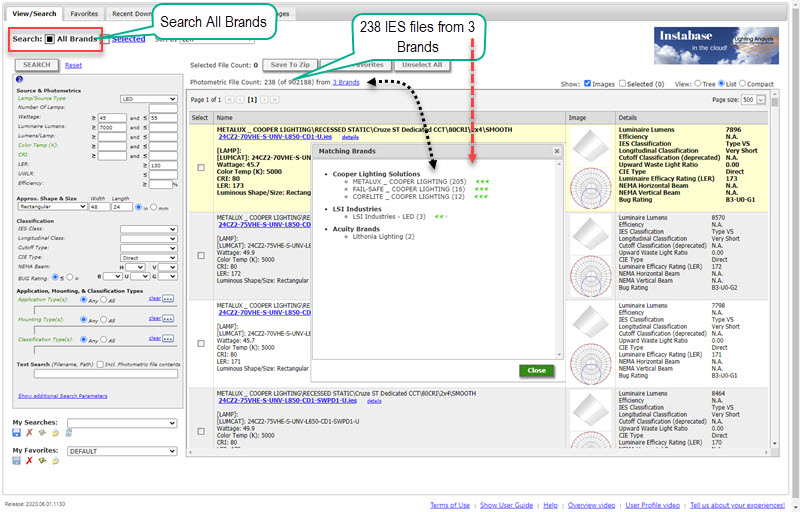Image resolution: width=800 pixels, height=512 pixels.
Task: Go to first page of results
Action: coord(230,100)
